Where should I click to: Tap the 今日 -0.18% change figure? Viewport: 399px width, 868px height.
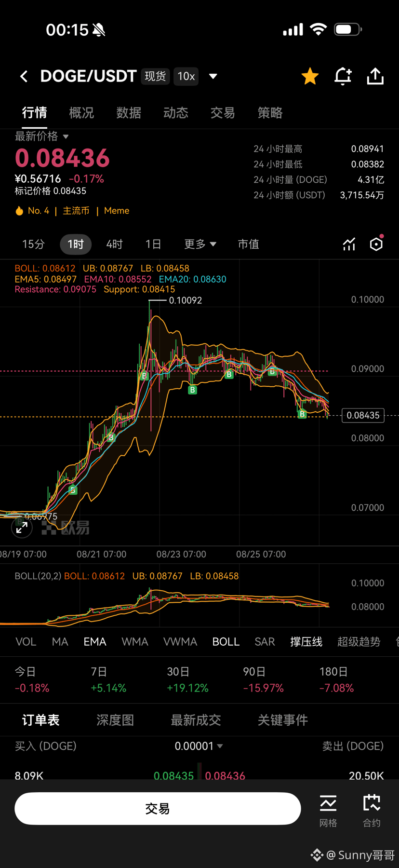point(32,688)
